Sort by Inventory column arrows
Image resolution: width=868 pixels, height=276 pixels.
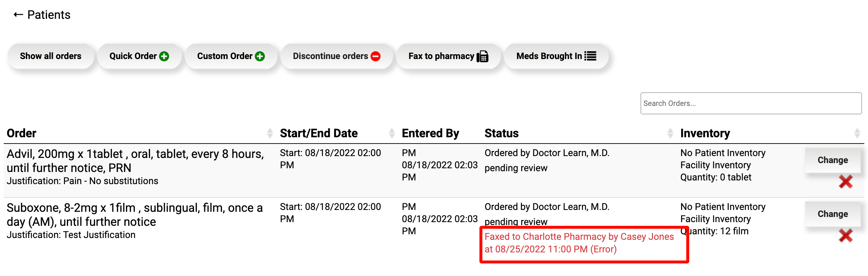pyautogui.click(x=857, y=133)
